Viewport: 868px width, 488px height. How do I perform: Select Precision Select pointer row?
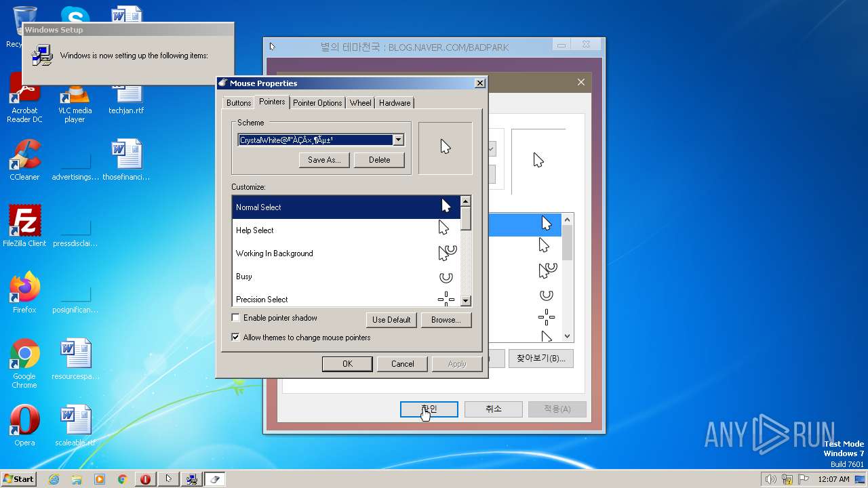click(346, 298)
